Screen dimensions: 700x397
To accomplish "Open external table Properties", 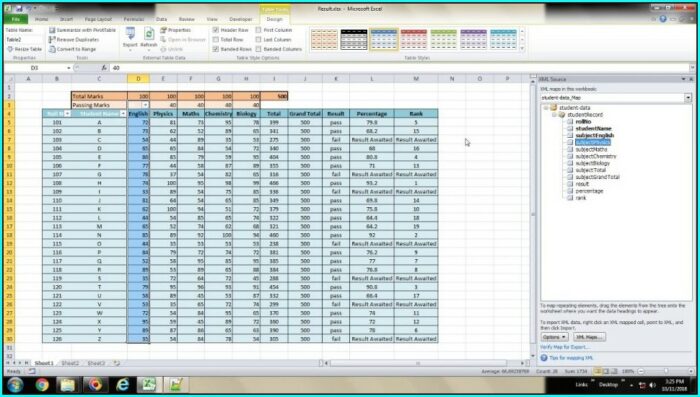I will (x=175, y=30).
